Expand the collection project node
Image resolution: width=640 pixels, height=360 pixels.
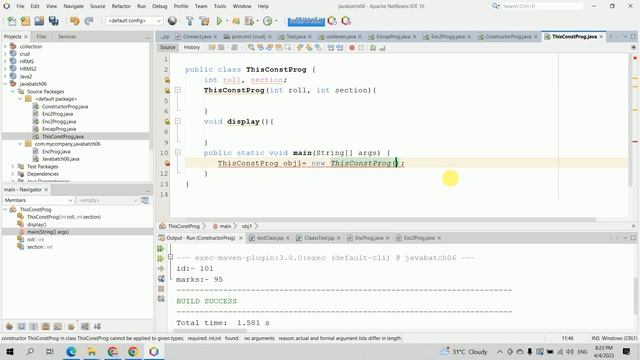click(5, 47)
